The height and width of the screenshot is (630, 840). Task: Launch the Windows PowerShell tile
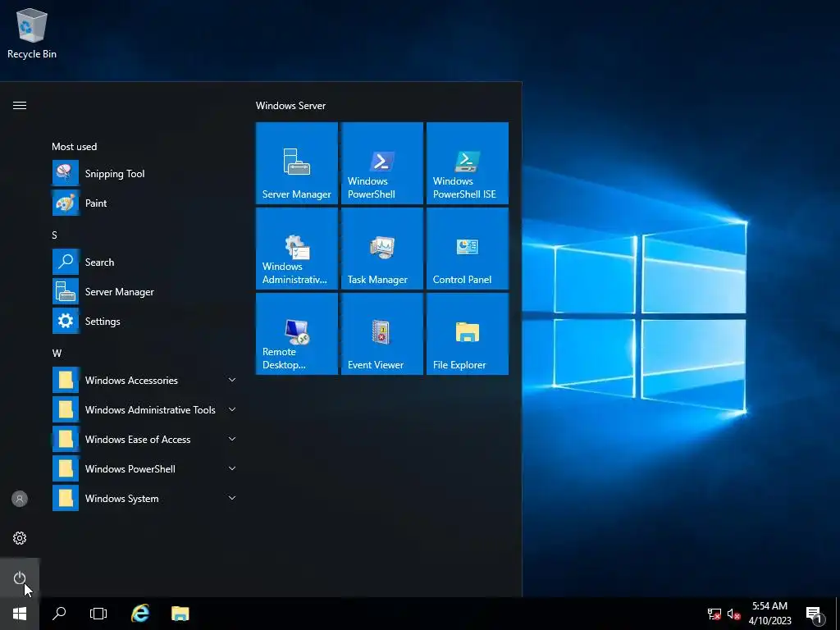(x=382, y=163)
